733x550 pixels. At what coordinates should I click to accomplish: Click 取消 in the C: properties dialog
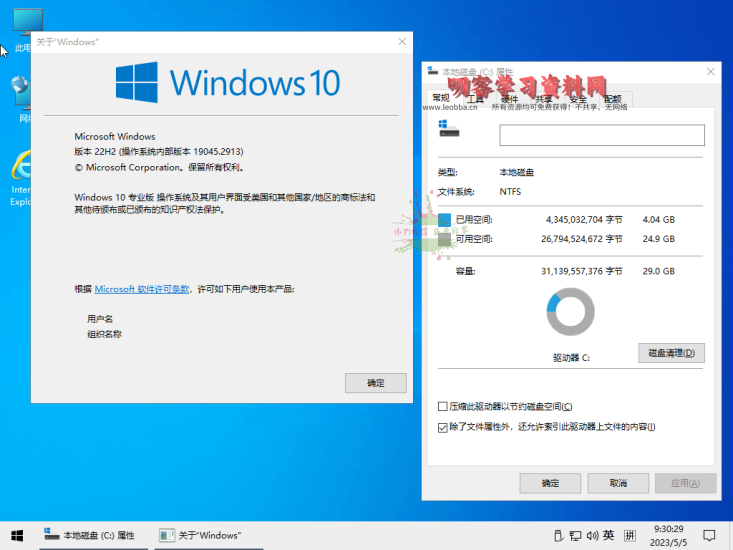(x=618, y=483)
